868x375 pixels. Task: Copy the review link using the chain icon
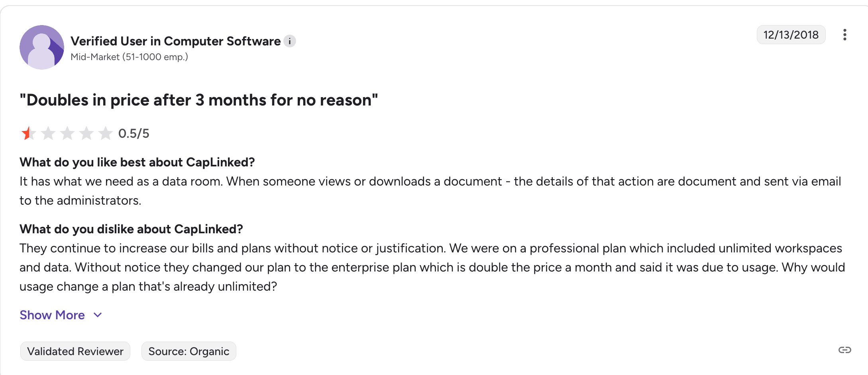(x=844, y=351)
